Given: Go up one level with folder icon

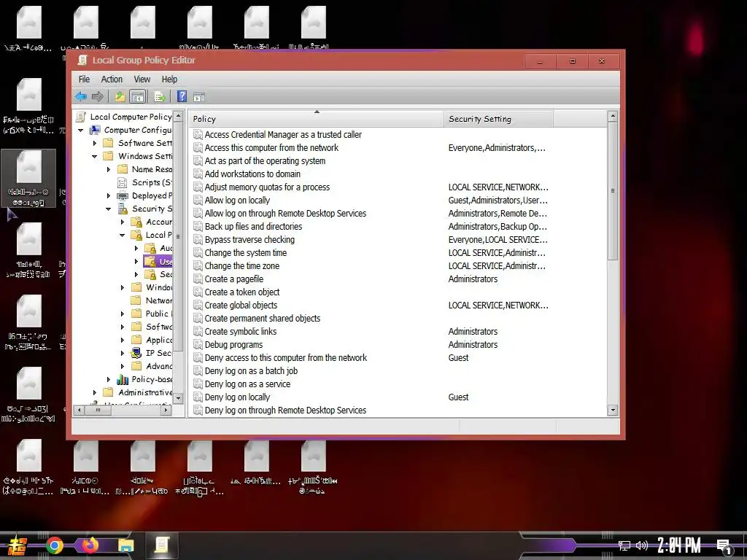Looking at the screenshot, I should [x=120, y=97].
